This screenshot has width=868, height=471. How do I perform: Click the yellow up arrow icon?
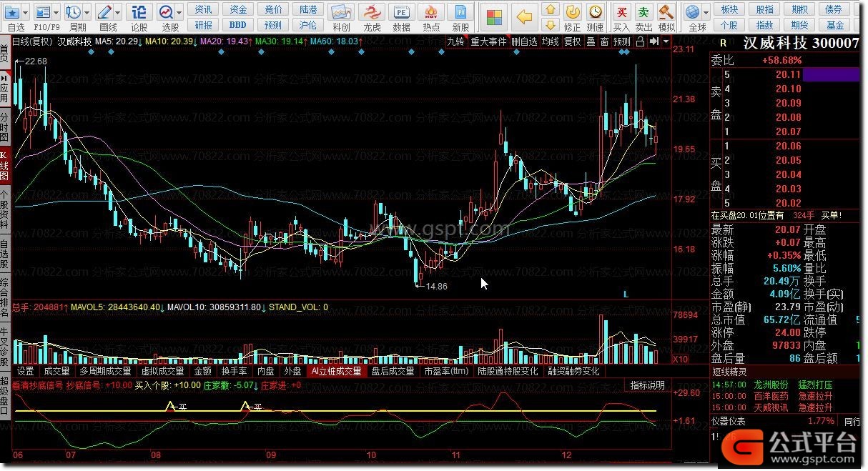[550, 10]
